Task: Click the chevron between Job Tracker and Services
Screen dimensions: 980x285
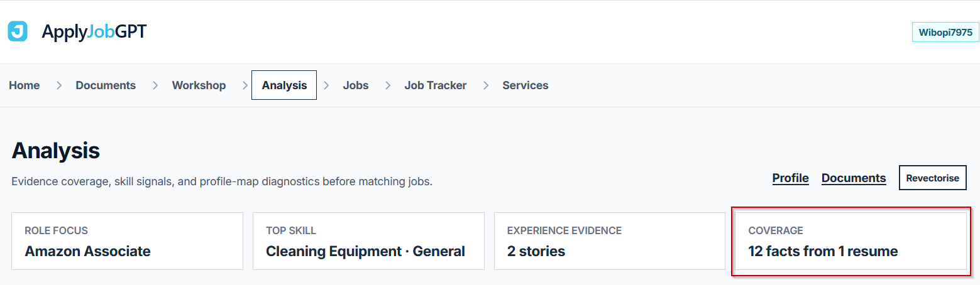Action: [487, 85]
